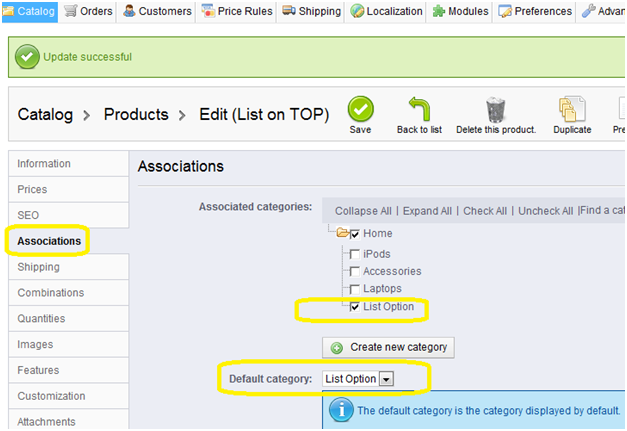
Task: Click the trash bin delete product icon
Action: [x=495, y=110]
